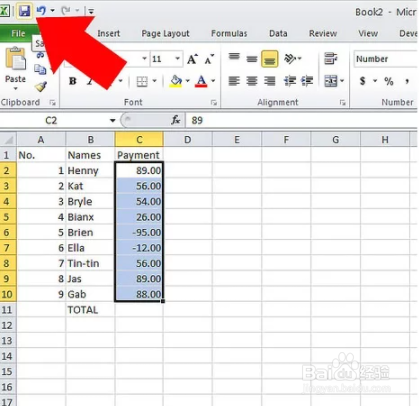Viewport: 419px width, 406px height.
Task: Toggle Middle Align
Action: point(252,59)
